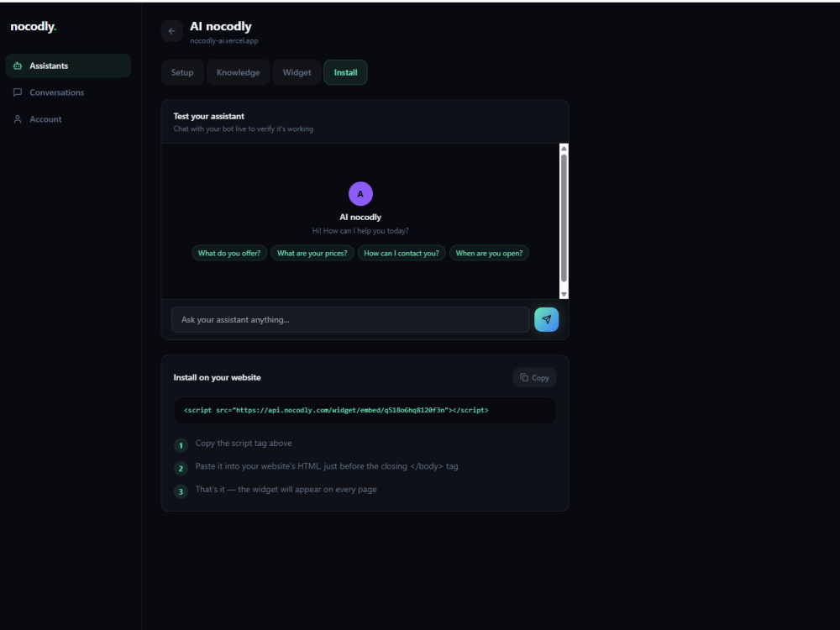
Task: Choose the "How can I contact you?" suggestion
Action: pyautogui.click(x=402, y=253)
